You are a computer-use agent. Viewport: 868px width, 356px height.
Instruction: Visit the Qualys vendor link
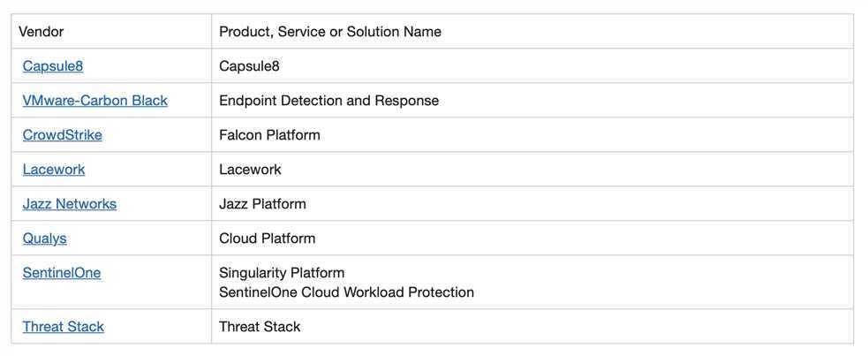[x=44, y=239]
